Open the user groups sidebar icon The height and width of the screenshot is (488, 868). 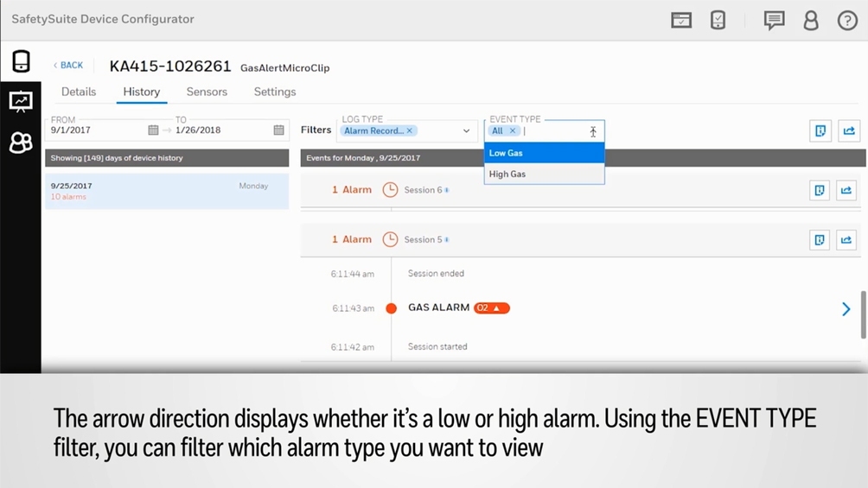click(x=21, y=143)
